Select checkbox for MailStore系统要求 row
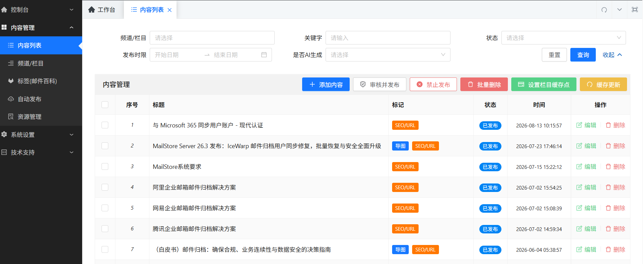The width and height of the screenshot is (644, 264). pos(105,166)
